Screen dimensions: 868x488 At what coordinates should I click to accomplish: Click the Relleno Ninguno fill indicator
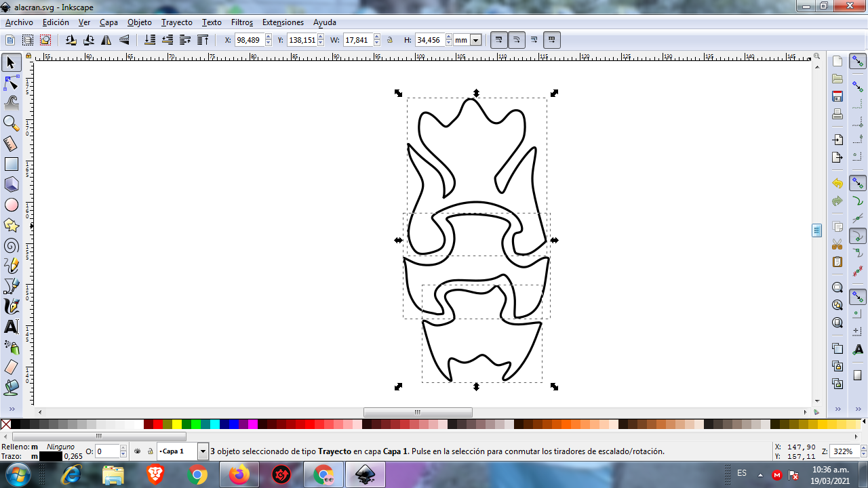(61, 447)
